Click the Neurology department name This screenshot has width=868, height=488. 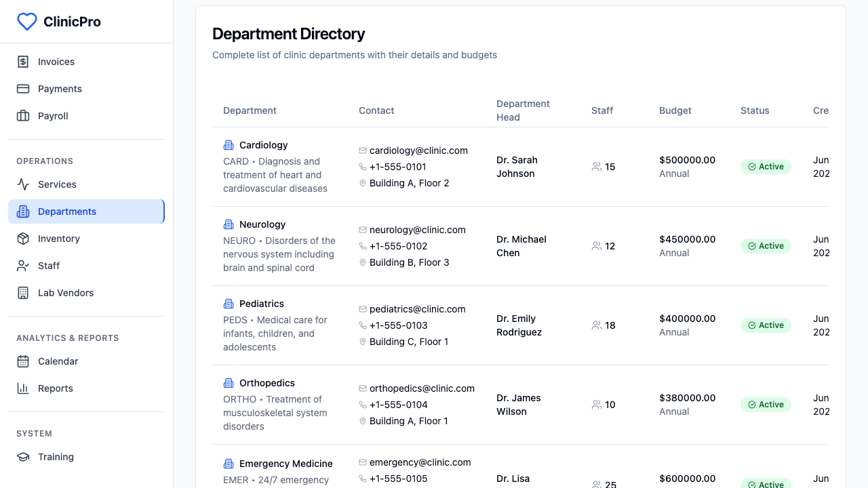262,224
